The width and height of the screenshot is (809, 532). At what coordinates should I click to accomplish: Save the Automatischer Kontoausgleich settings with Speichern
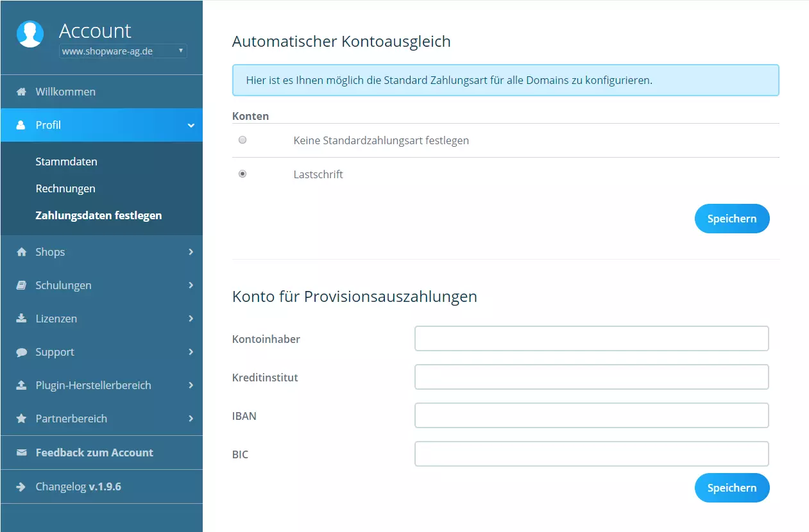(x=731, y=219)
